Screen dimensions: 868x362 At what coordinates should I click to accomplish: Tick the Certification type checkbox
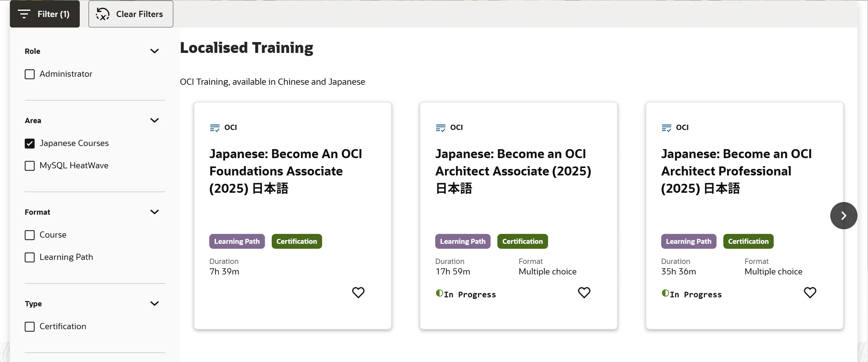[30, 327]
